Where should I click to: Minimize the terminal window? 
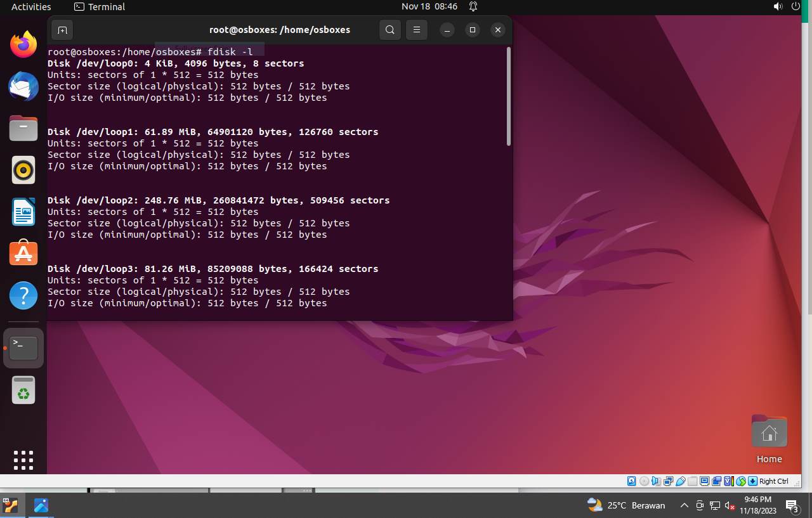coord(447,30)
